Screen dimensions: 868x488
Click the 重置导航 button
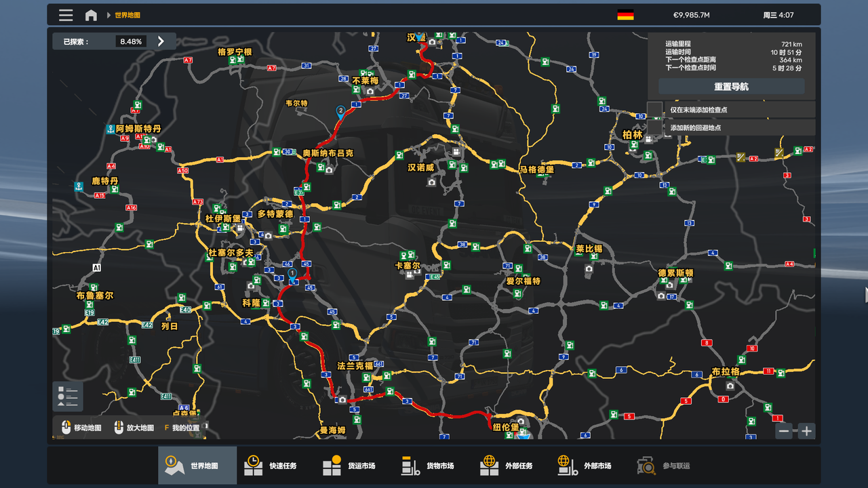coord(732,87)
